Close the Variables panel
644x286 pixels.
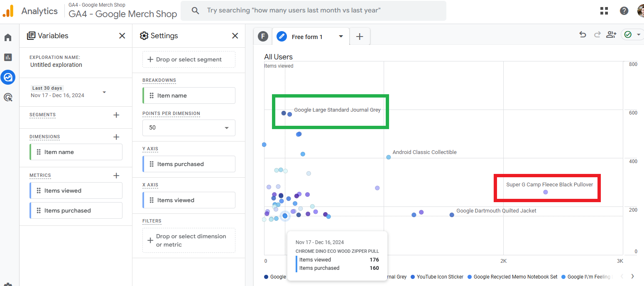click(x=122, y=36)
